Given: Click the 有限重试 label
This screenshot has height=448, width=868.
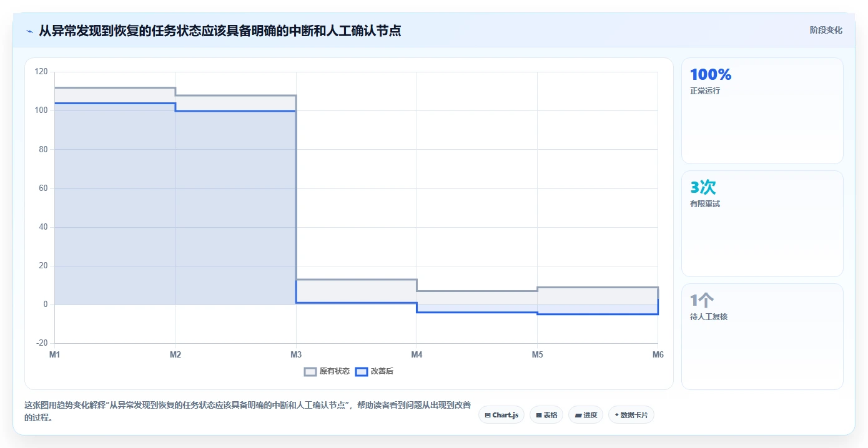Looking at the screenshot, I should click(x=705, y=204).
